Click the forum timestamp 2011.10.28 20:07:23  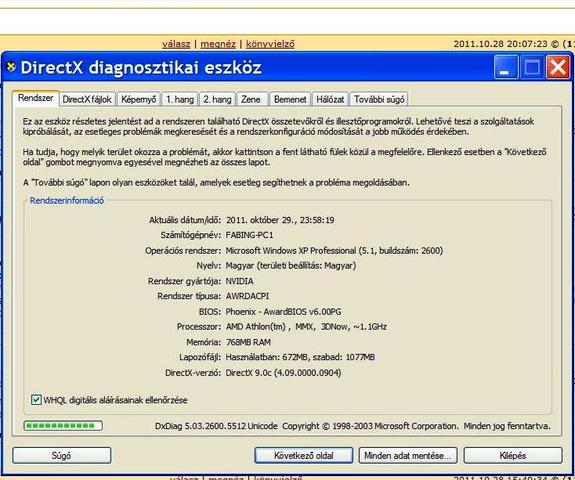(500, 44)
